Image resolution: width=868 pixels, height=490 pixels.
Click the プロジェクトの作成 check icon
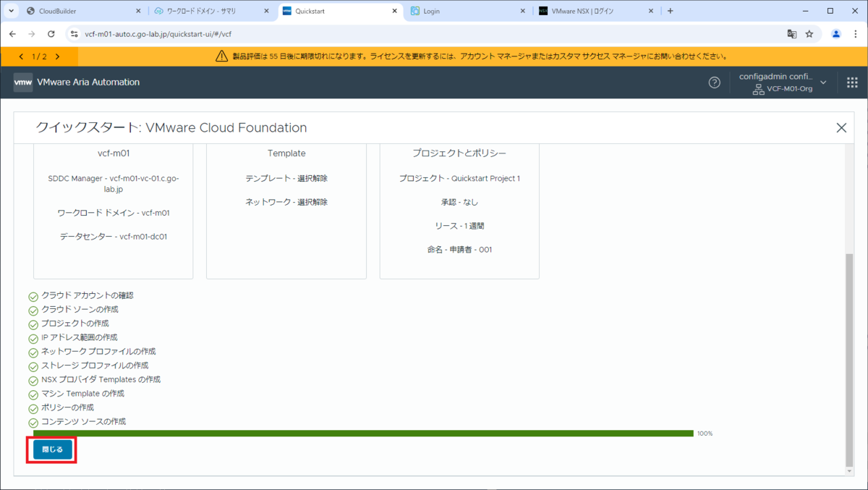(33, 324)
